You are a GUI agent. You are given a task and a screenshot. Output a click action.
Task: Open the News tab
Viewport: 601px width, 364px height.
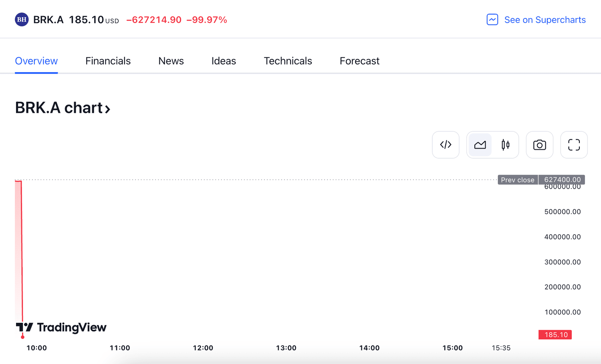coord(171,61)
